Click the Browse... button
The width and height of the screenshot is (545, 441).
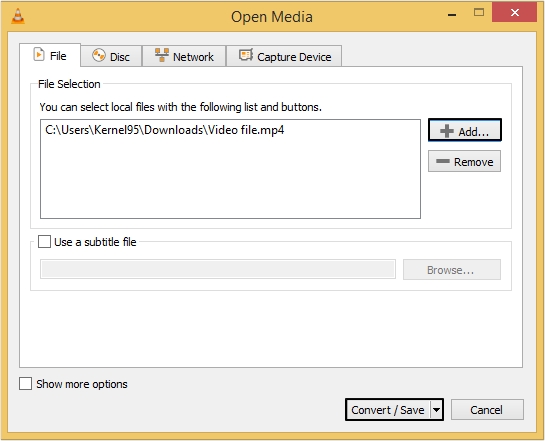[x=452, y=269]
